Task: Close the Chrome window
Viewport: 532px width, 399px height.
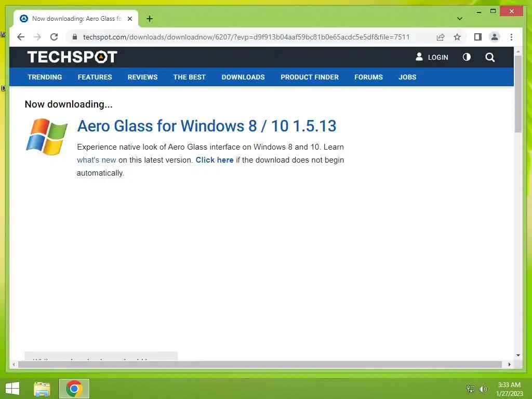Action: [512, 11]
